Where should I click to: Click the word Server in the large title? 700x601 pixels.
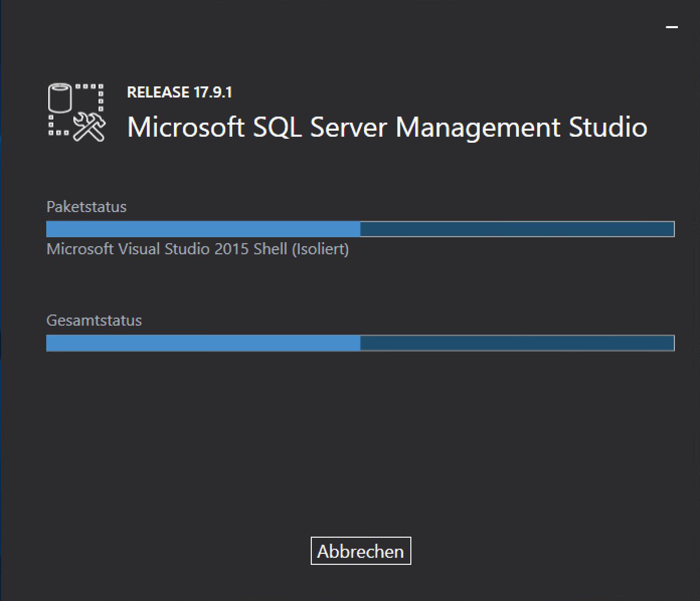(348, 127)
